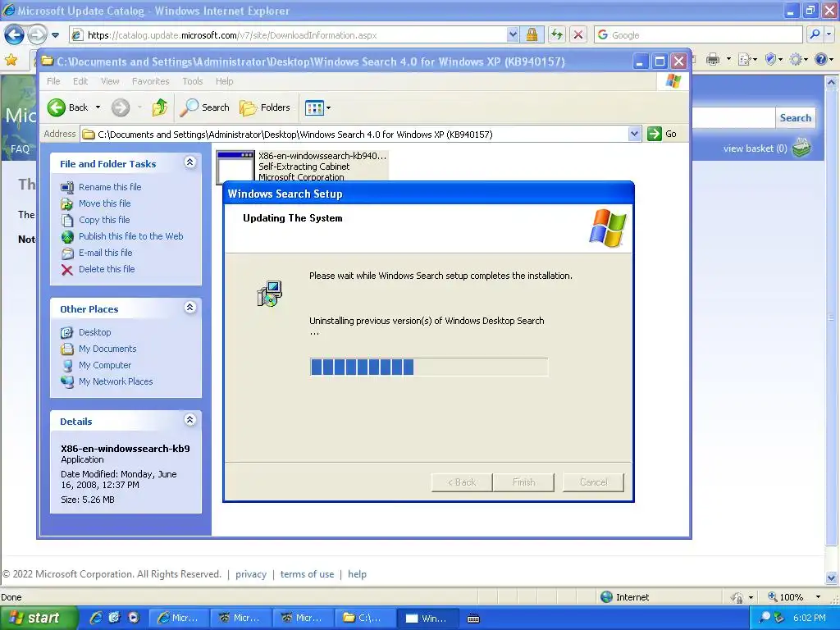The width and height of the screenshot is (840, 630).
Task: Switch to the C:\ folder taskbar button
Action: (x=365, y=619)
